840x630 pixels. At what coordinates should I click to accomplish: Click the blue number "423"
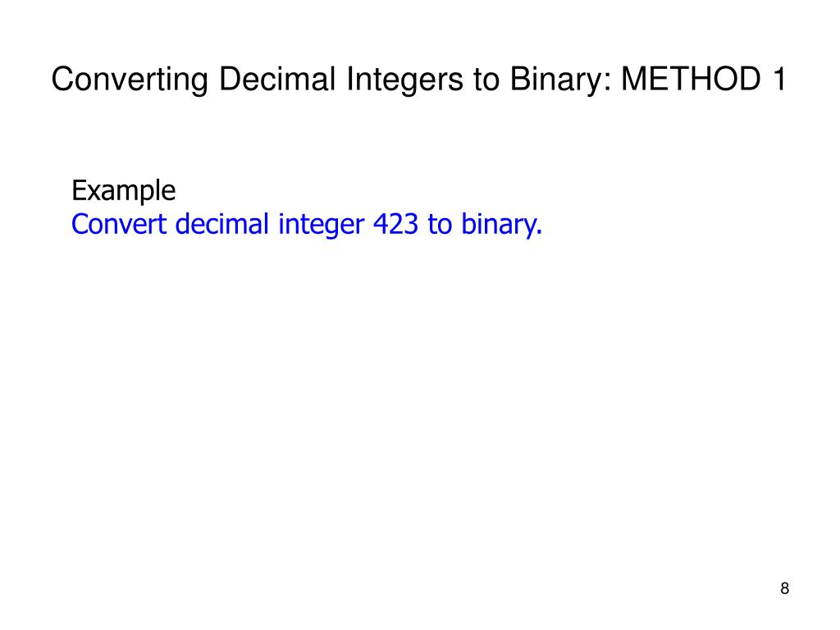[395, 223]
